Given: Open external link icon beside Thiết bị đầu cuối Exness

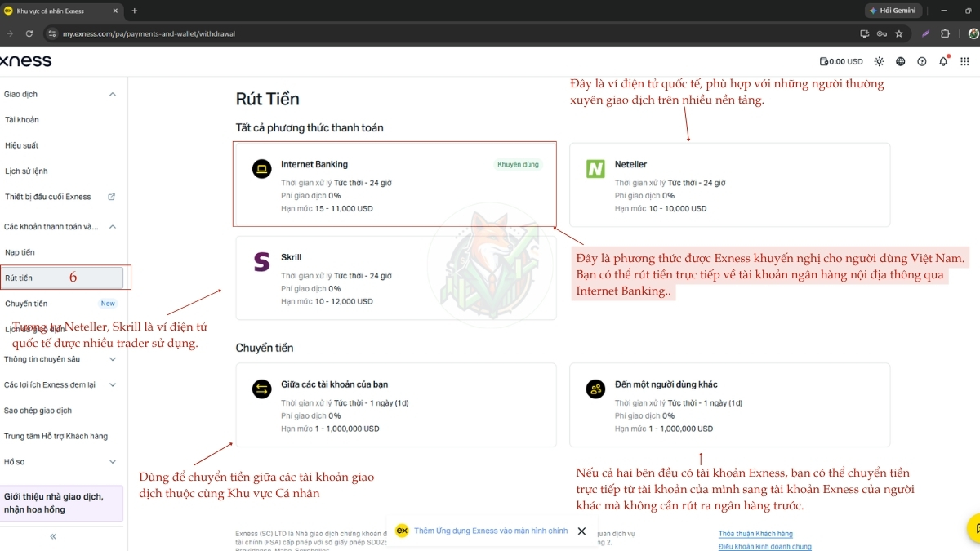Looking at the screenshot, I should [112, 197].
